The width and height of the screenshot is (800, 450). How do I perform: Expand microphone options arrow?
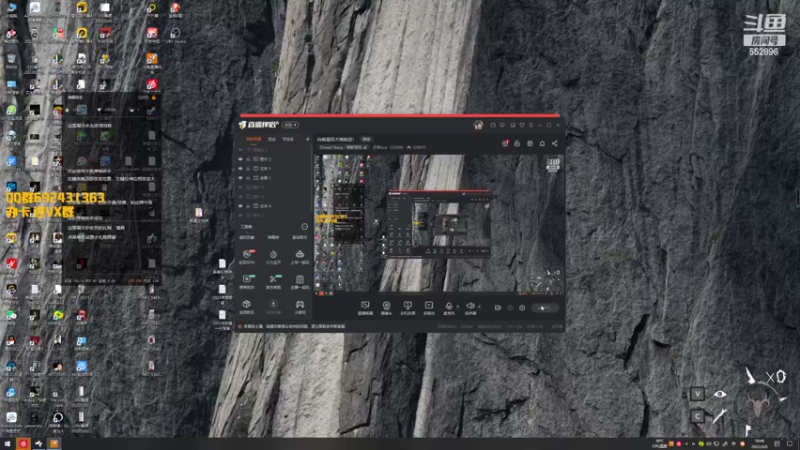coord(457,307)
